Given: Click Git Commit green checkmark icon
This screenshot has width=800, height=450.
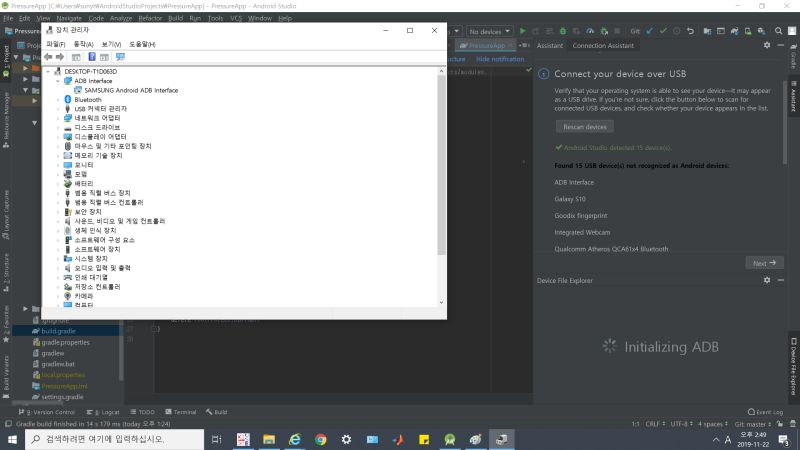Looking at the screenshot, I should [663, 31].
